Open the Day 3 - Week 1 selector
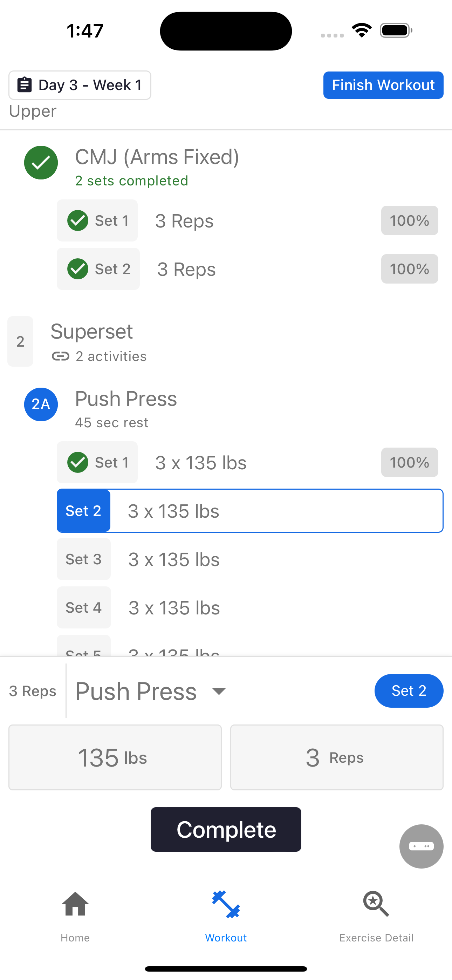Image resolution: width=452 pixels, height=980 pixels. pyautogui.click(x=80, y=85)
